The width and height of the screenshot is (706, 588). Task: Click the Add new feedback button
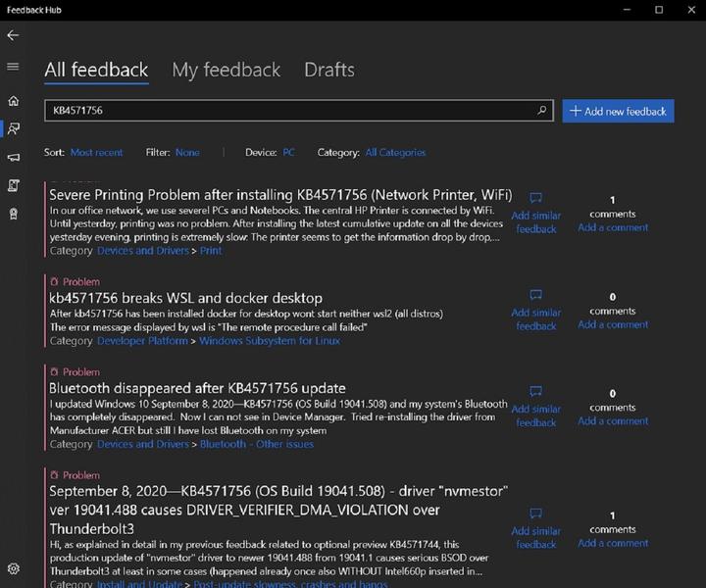pos(618,111)
